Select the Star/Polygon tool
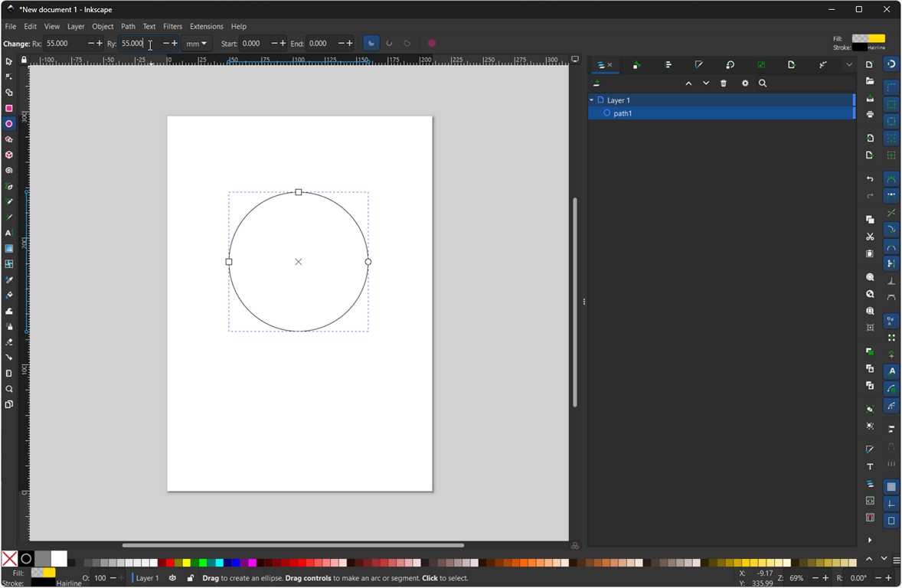The height and width of the screenshot is (588, 902). coord(9,139)
